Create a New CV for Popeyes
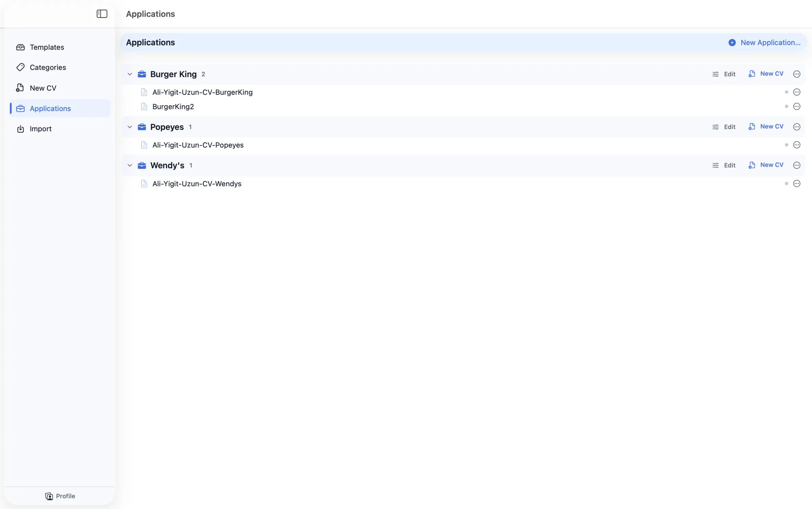The width and height of the screenshot is (812, 509). (x=766, y=127)
